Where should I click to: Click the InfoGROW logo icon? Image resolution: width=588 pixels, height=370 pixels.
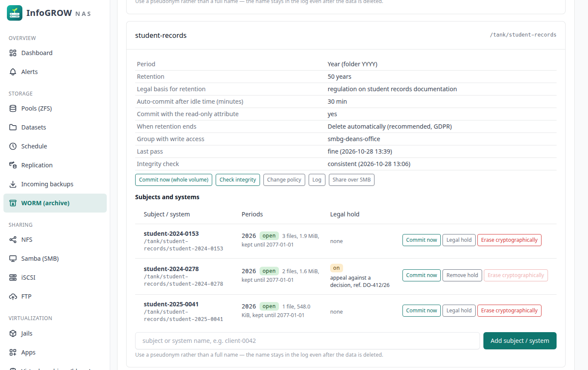[x=15, y=13]
